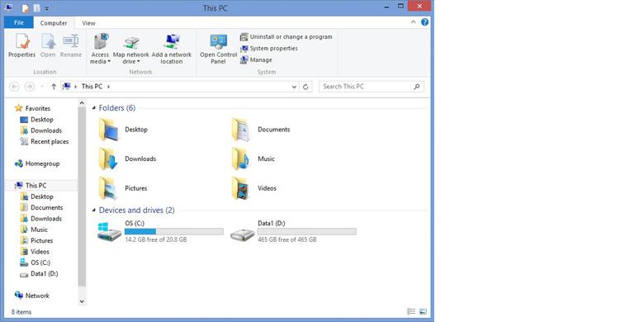Screen dimensions: 644x322
Task: Collapse the Devices and drives group
Action: pyautogui.click(x=94, y=211)
